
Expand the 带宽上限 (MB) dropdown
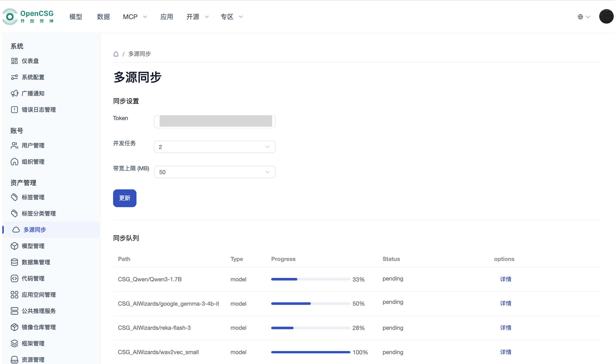pyautogui.click(x=214, y=172)
